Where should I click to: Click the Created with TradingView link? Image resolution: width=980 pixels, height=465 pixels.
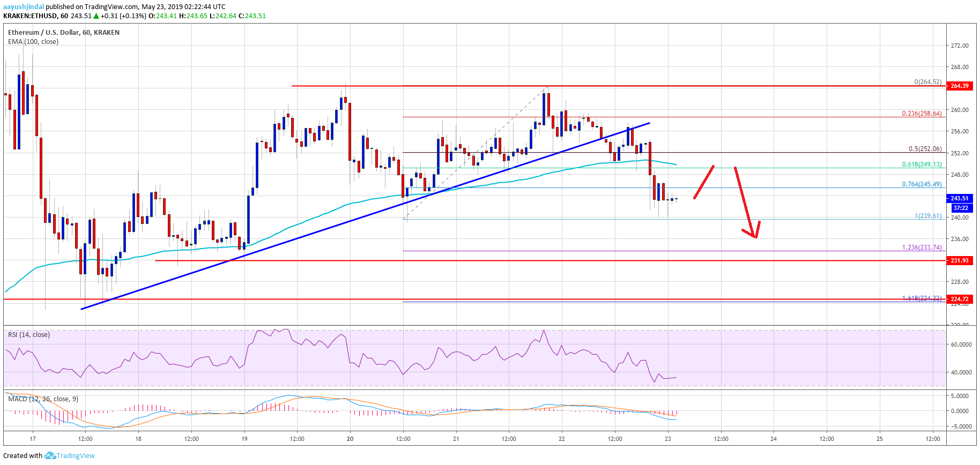pyautogui.click(x=49, y=455)
